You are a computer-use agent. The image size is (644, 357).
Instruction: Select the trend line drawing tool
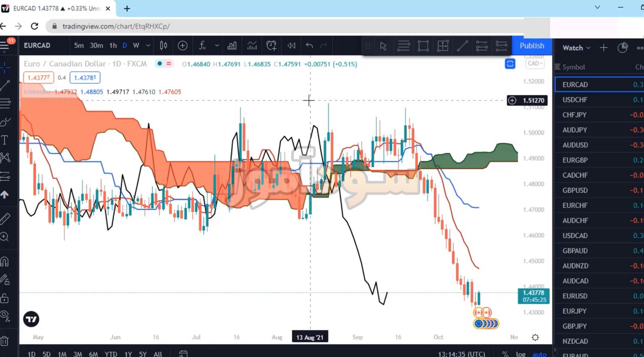coord(5,85)
